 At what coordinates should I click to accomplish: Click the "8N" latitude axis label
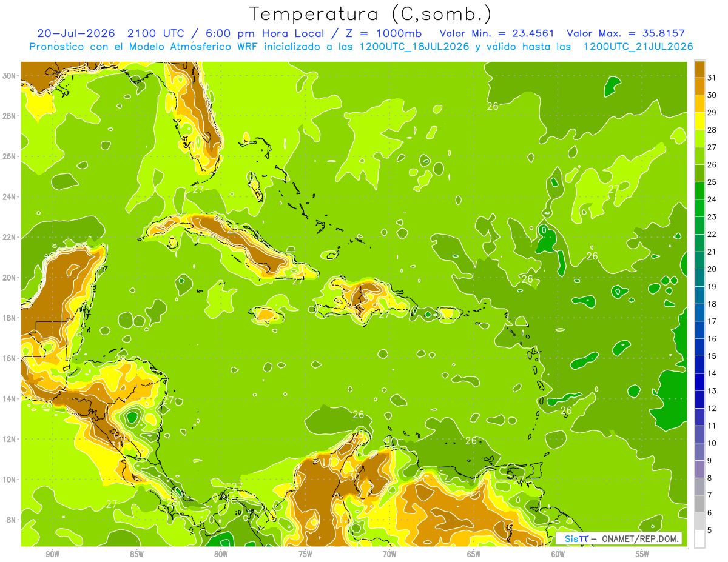[12, 520]
